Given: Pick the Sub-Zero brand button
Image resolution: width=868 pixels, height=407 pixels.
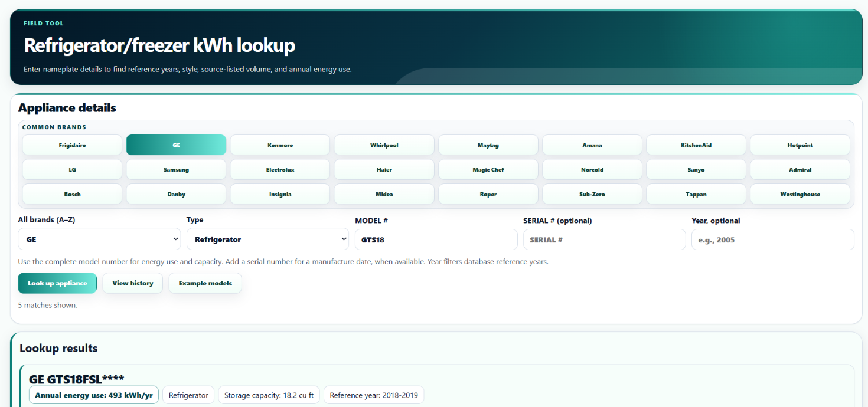Looking at the screenshot, I should pyautogui.click(x=592, y=194).
